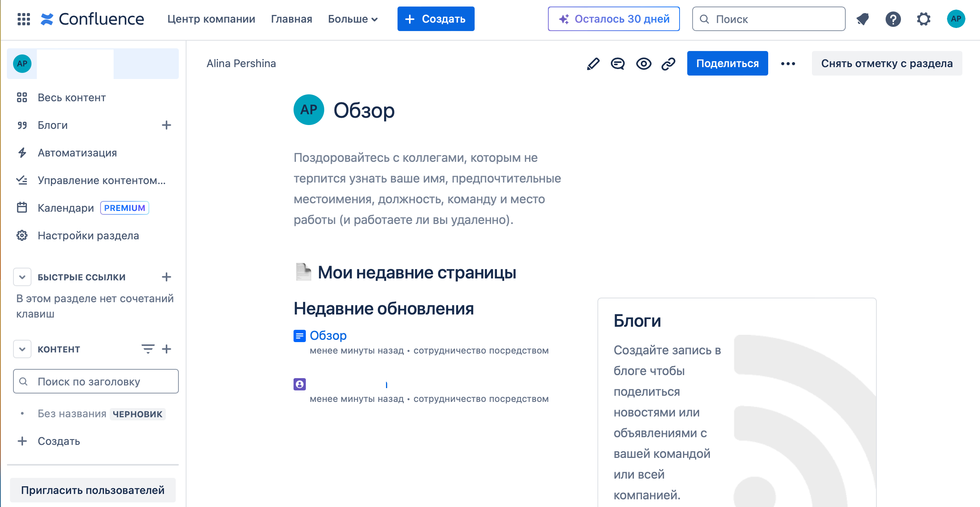980x507 pixels.
Task: Go to Центр компании
Action: coord(211,19)
